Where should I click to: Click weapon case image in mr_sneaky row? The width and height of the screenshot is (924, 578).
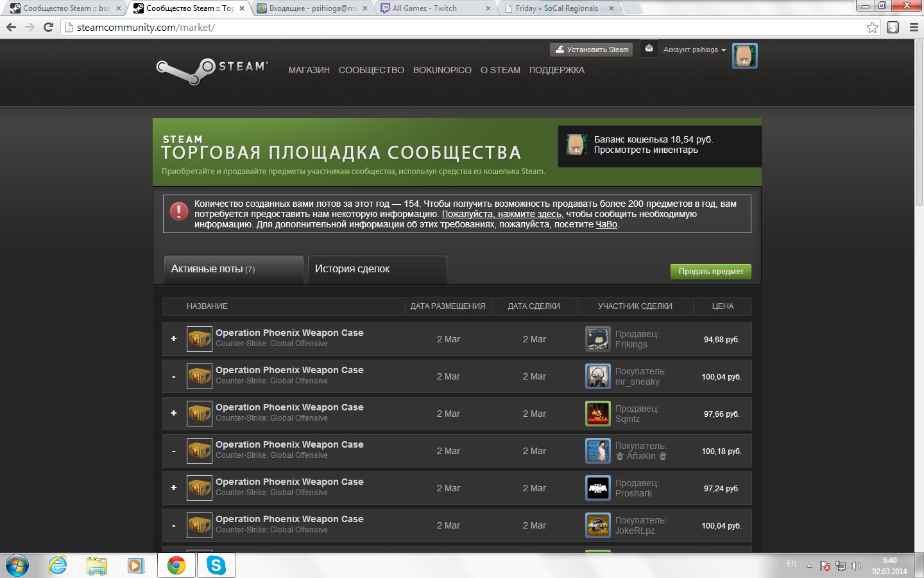(x=200, y=376)
